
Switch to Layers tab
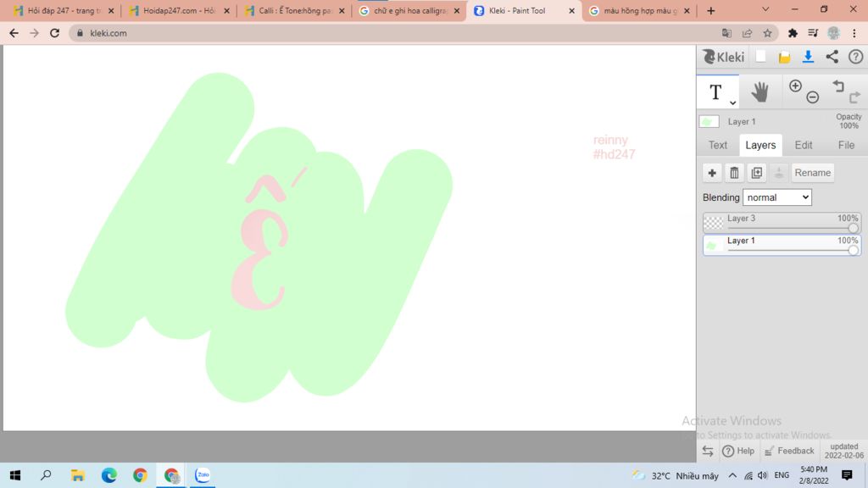[x=760, y=145]
